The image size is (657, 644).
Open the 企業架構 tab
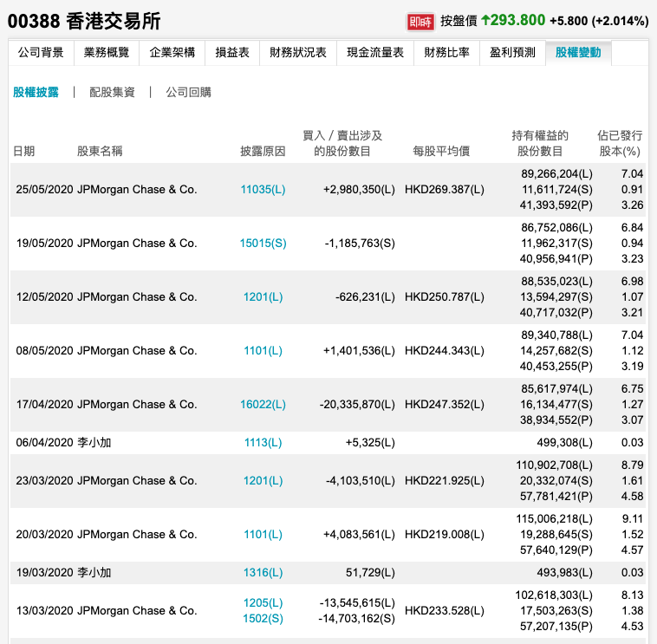(172, 52)
